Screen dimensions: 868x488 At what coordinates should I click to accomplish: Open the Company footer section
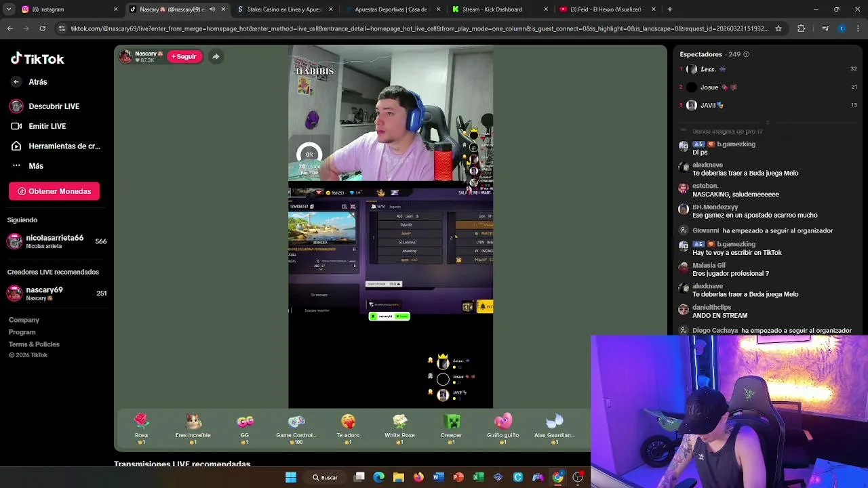(x=24, y=320)
